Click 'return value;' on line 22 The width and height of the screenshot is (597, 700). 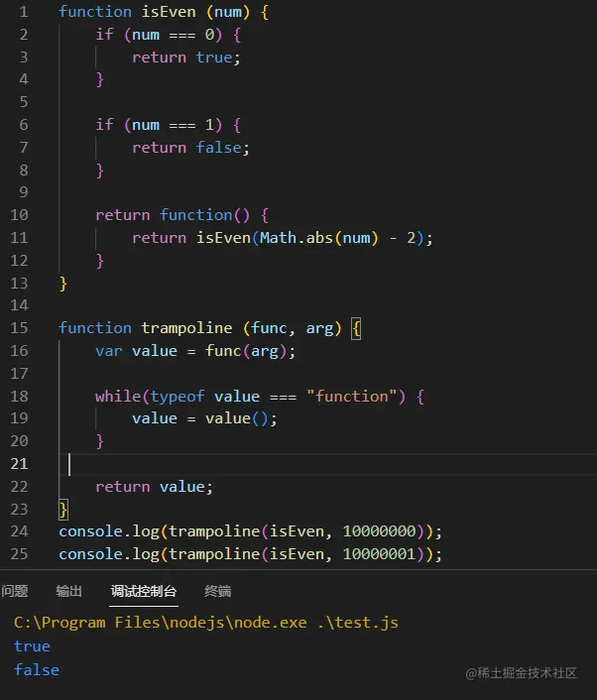(154, 486)
